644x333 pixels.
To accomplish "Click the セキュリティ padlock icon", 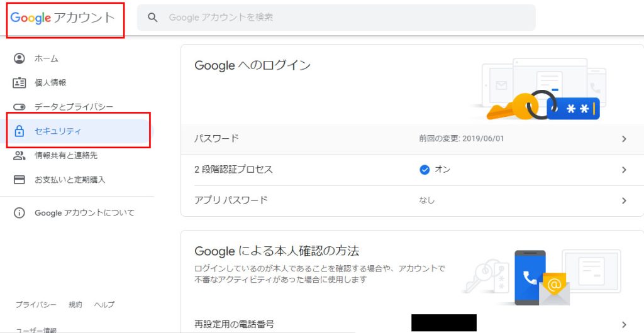I will 19,131.
